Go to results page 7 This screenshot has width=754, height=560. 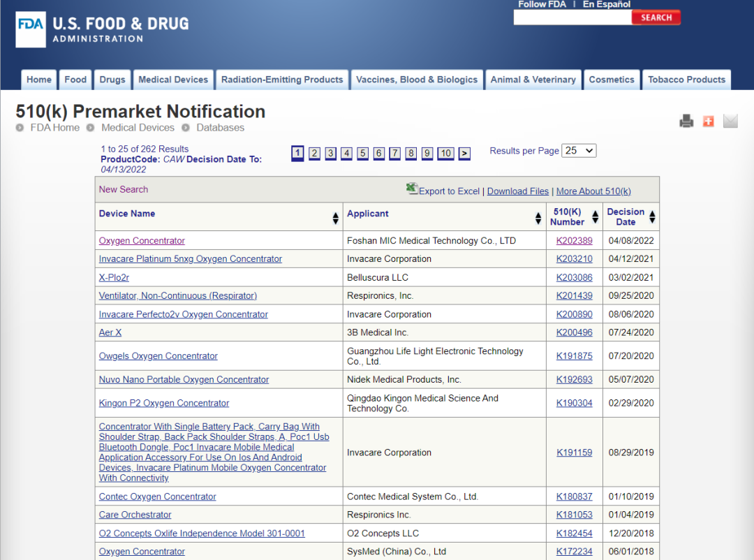pyautogui.click(x=394, y=154)
